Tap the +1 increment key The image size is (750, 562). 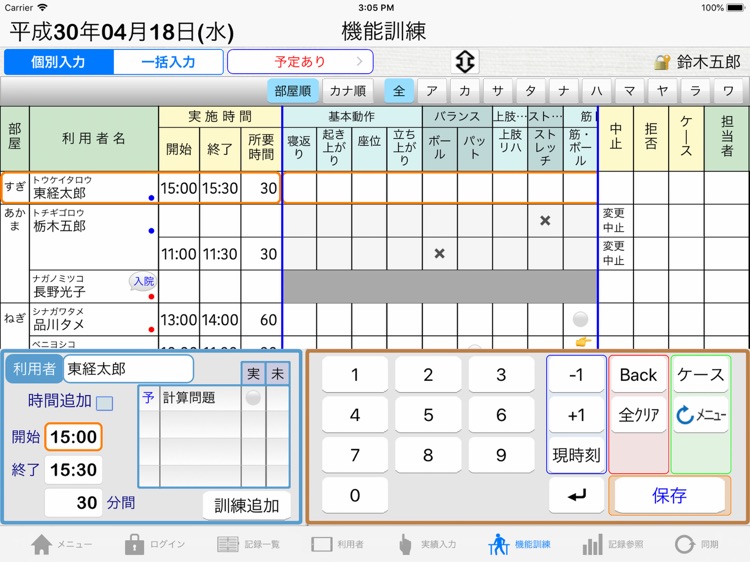point(576,415)
